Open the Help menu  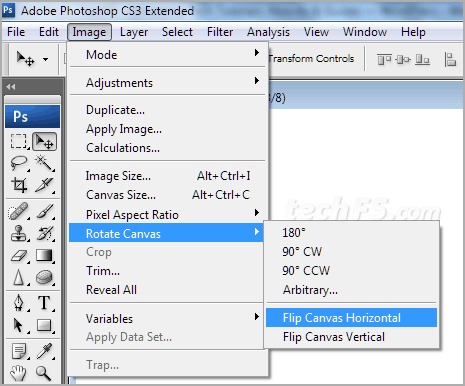coord(413,32)
